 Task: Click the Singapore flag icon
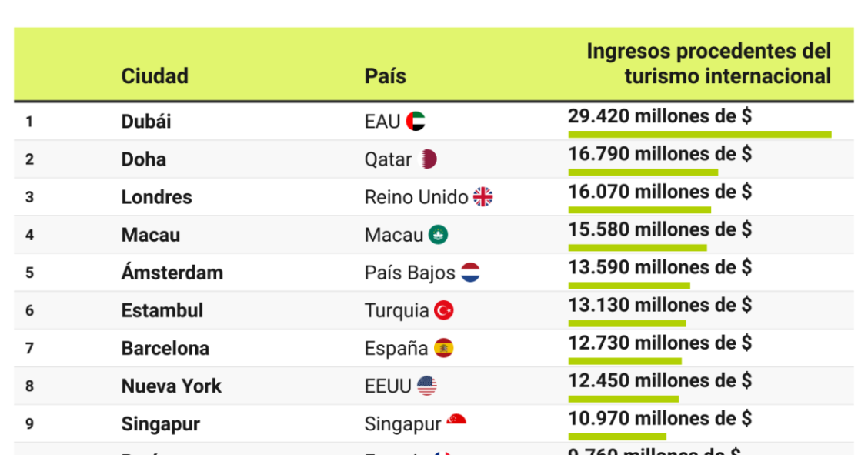tap(456, 420)
